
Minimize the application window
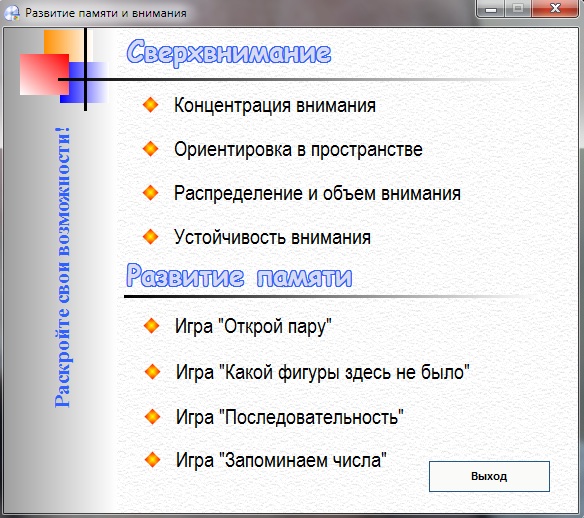point(491,9)
